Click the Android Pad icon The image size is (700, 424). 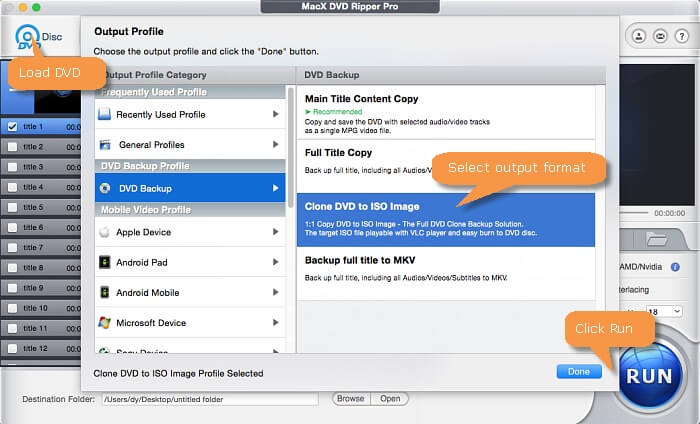coord(104,262)
